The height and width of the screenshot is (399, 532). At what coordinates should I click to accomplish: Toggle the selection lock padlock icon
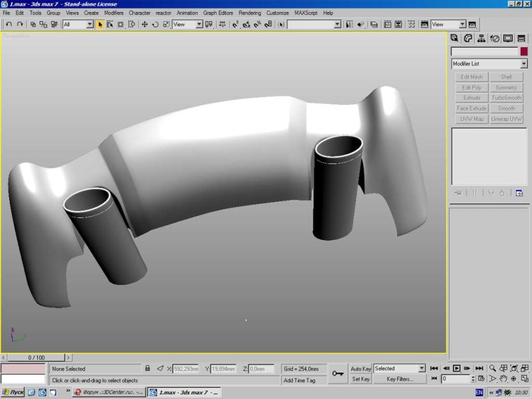click(x=147, y=368)
